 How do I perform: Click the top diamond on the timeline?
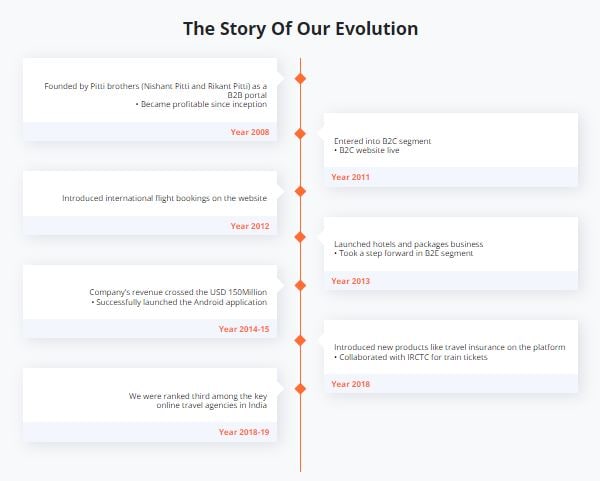click(x=300, y=78)
